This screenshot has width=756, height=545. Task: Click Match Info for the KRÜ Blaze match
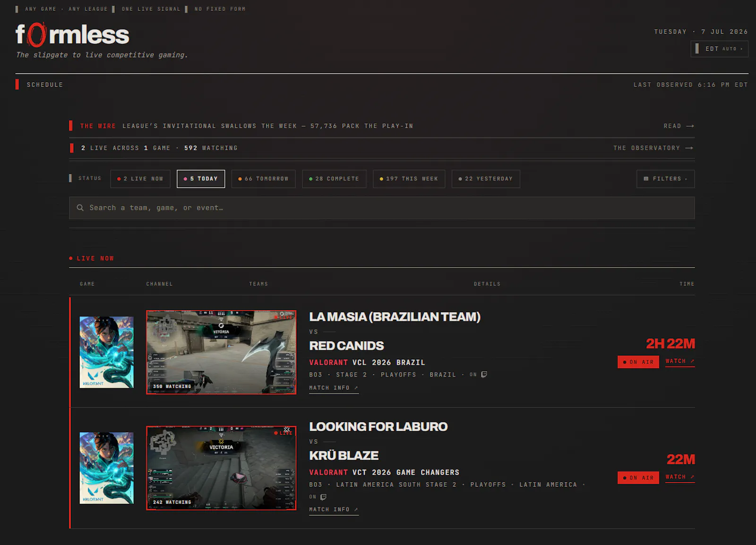(334, 510)
